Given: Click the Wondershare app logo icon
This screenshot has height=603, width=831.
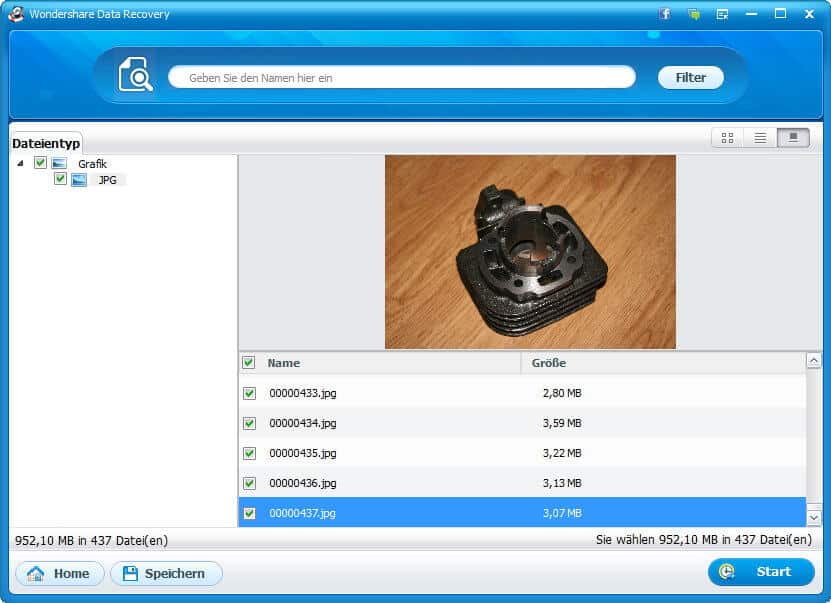Looking at the screenshot, I should click(16, 14).
